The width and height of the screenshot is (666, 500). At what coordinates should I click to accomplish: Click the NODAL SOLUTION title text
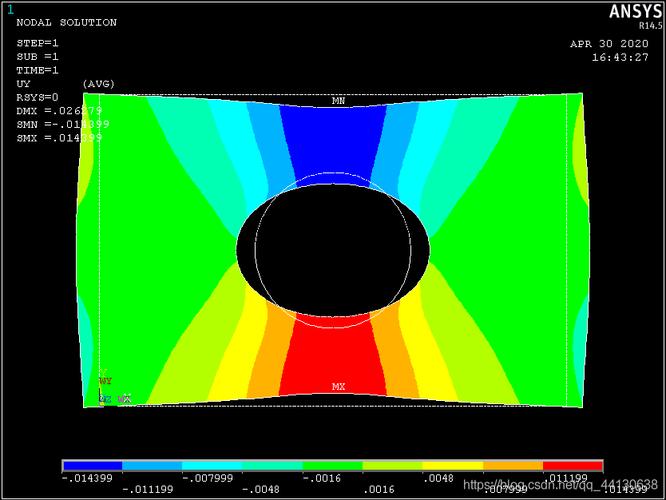coord(66,22)
